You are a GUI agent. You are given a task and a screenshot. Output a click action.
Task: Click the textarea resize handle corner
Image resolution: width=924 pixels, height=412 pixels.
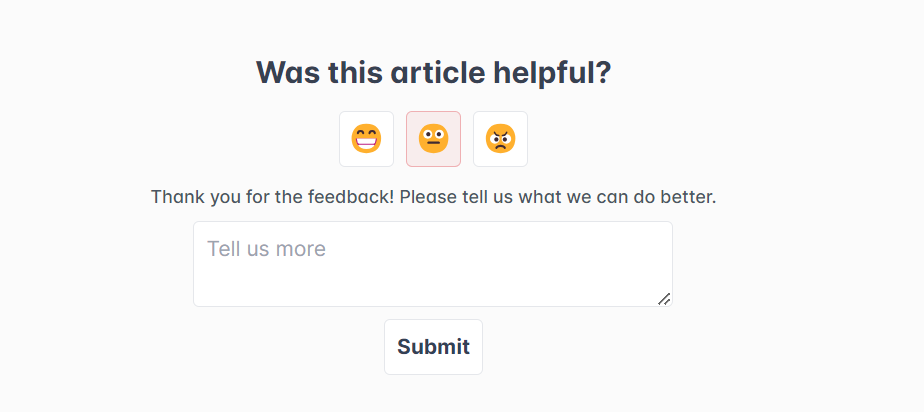[664, 298]
